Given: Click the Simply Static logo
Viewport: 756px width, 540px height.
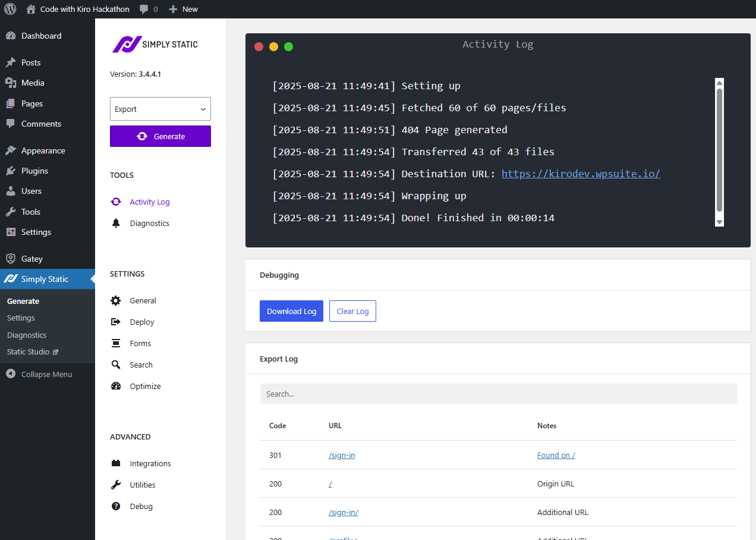Looking at the screenshot, I should 155,44.
